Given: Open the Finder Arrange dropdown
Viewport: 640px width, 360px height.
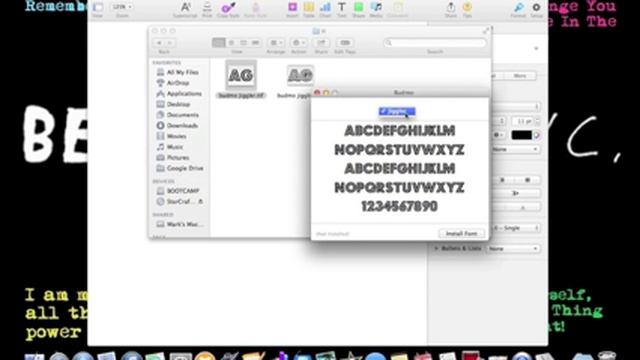Looking at the screenshot, I should pyautogui.click(x=276, y=43).
